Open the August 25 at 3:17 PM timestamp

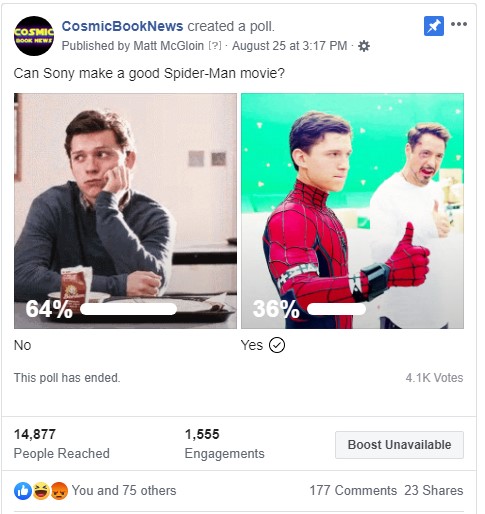(x=289, y=46)
